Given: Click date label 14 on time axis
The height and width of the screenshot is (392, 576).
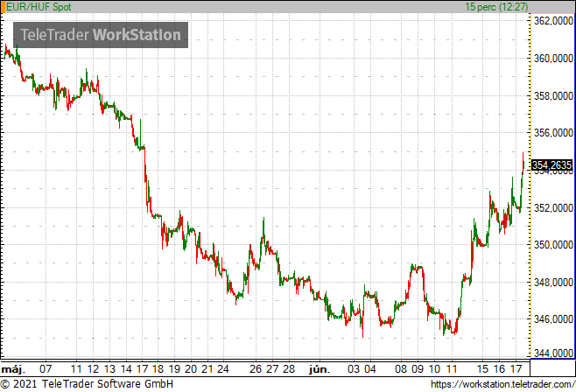Looking at the screenshot, I should tap(126, 369).
